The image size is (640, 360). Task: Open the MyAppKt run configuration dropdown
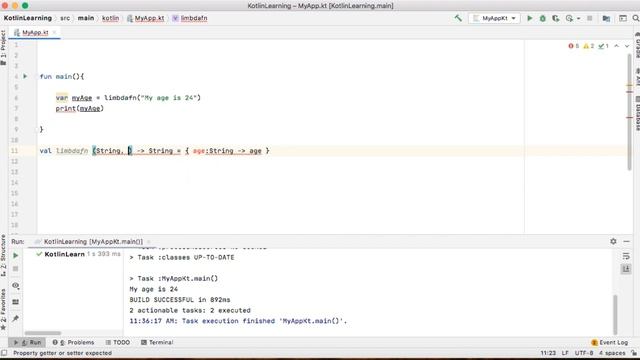pos(494,18)
